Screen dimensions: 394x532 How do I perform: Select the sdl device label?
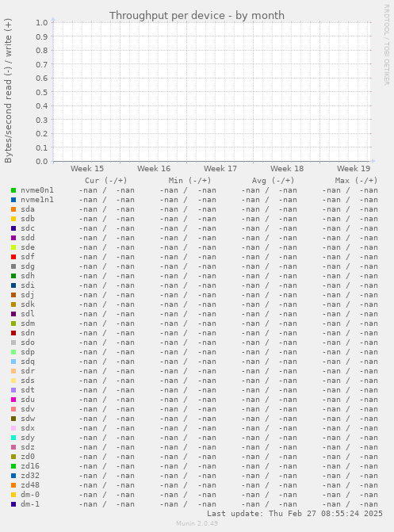pos(28,314)
